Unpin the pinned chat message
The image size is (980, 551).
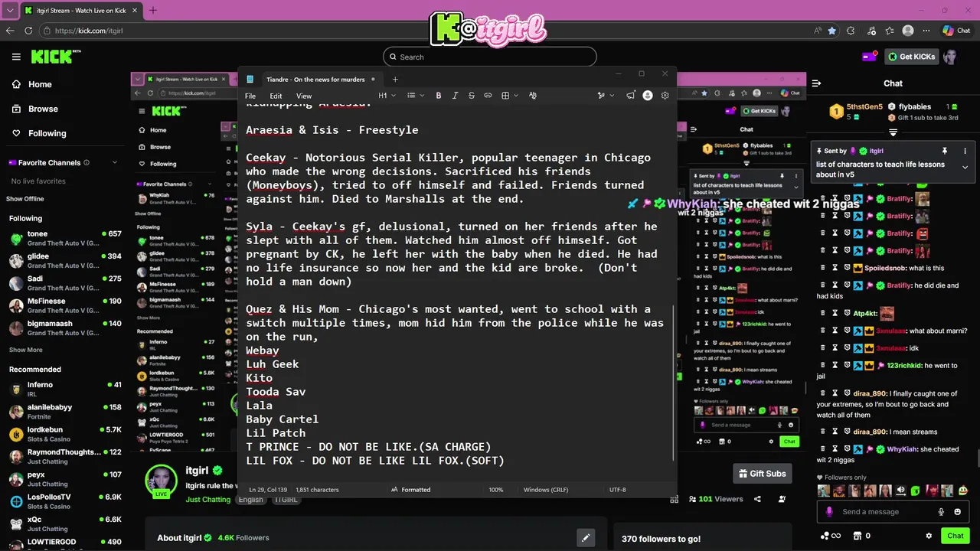[x=944, y=151]
